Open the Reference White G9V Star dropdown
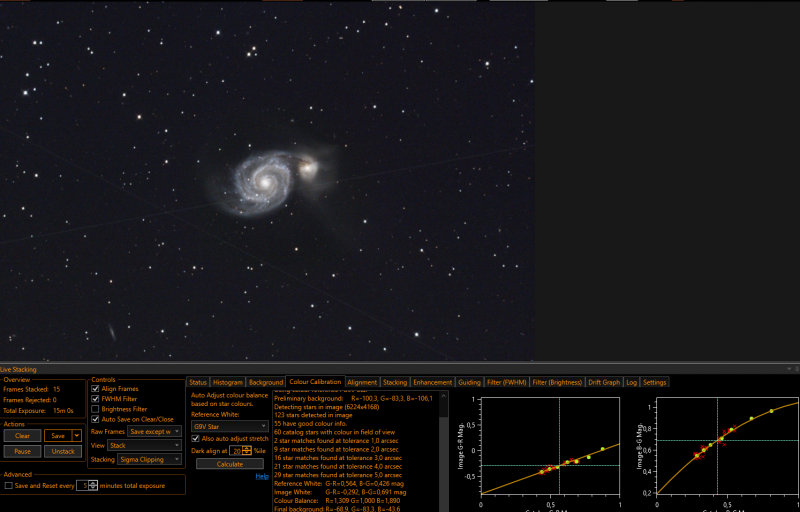 click(230, 426)
